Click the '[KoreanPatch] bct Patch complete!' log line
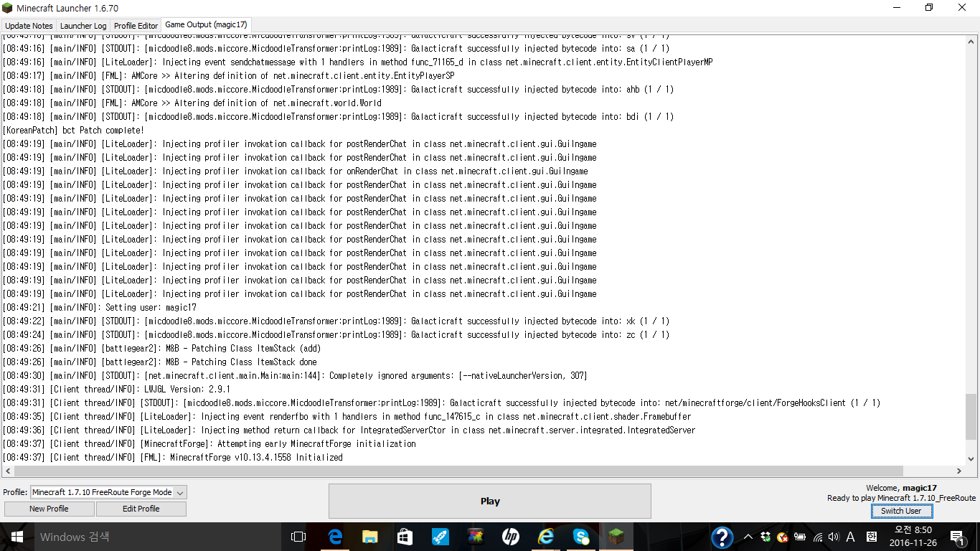Viewport: 980px width, 551px height. coord(73,130)
